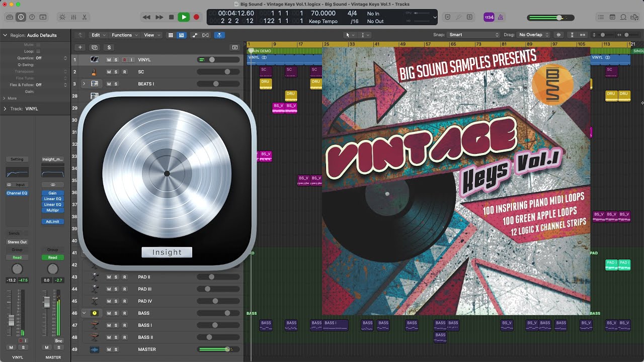Click the red Record button
The width and height of the screenshot is (644, 362).
[x=196, y=17]
